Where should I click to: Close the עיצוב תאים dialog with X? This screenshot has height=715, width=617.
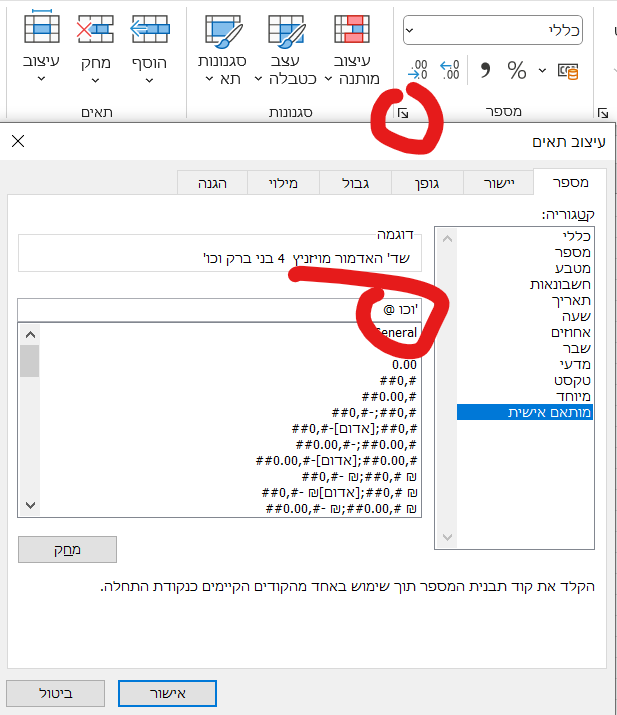pyautogui.click(x=18, y=141)
